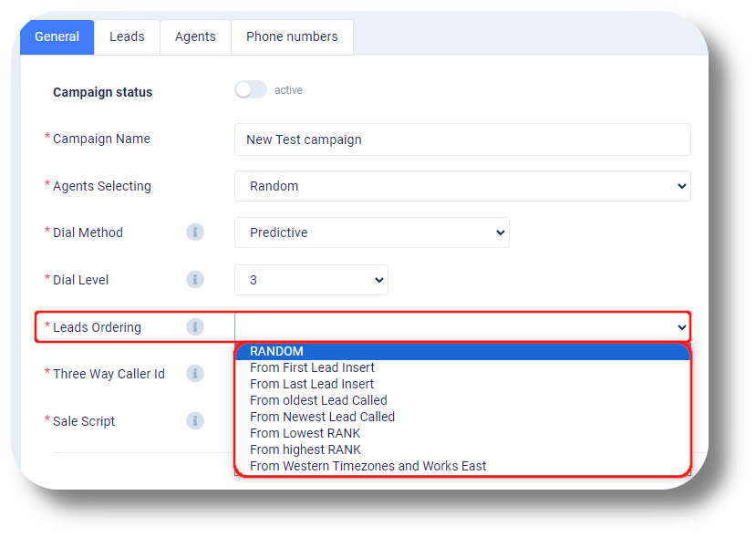Screen dimensions: 756x537
Task: Expand the Dial Level dropdown
Action: click(311, 280)
